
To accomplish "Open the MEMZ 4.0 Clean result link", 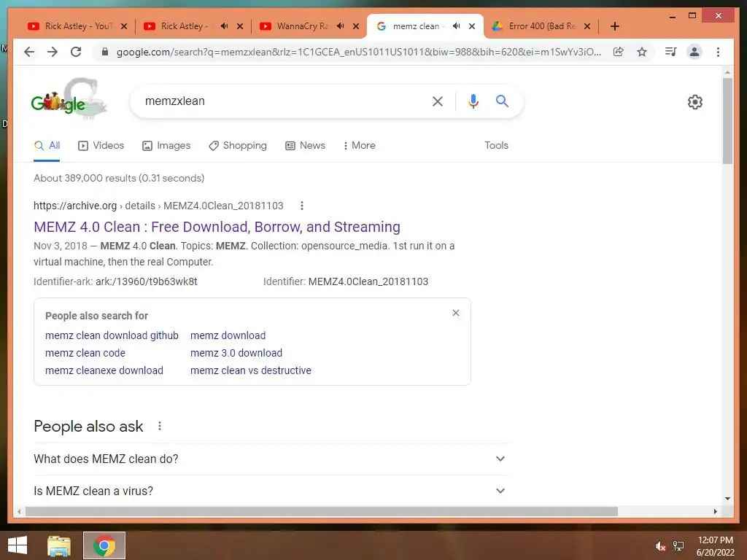I will tap(217, 227).
